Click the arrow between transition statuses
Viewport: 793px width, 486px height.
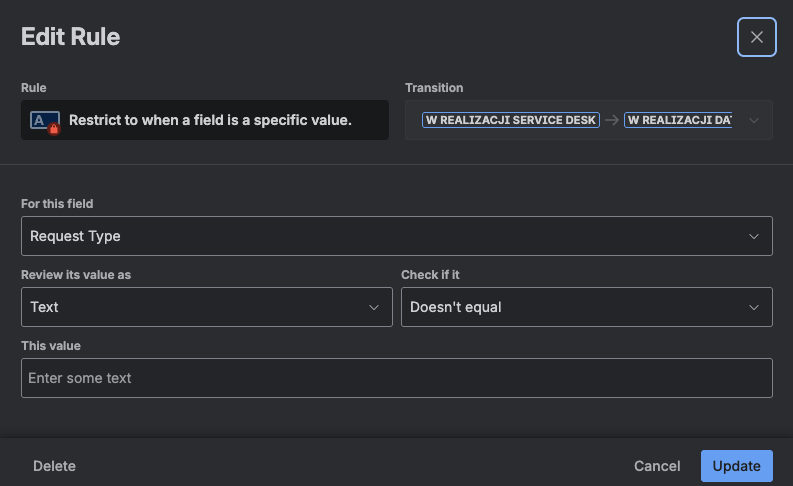coord(611,120)
